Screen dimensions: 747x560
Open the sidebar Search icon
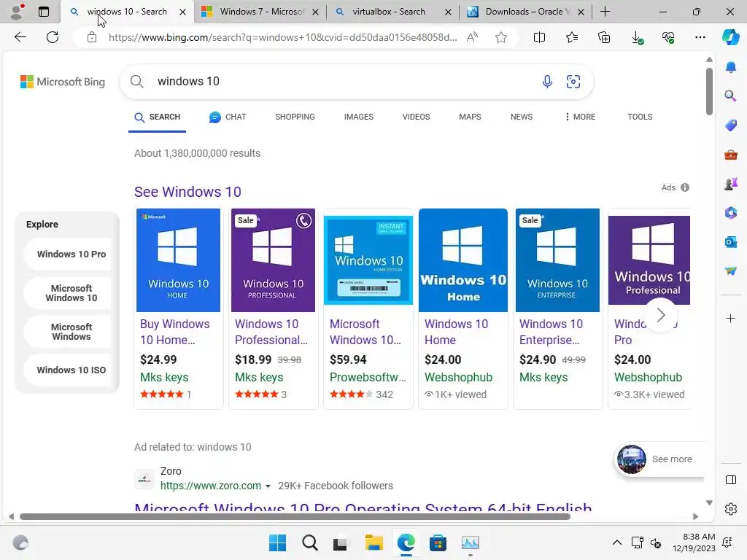[731, 96]
